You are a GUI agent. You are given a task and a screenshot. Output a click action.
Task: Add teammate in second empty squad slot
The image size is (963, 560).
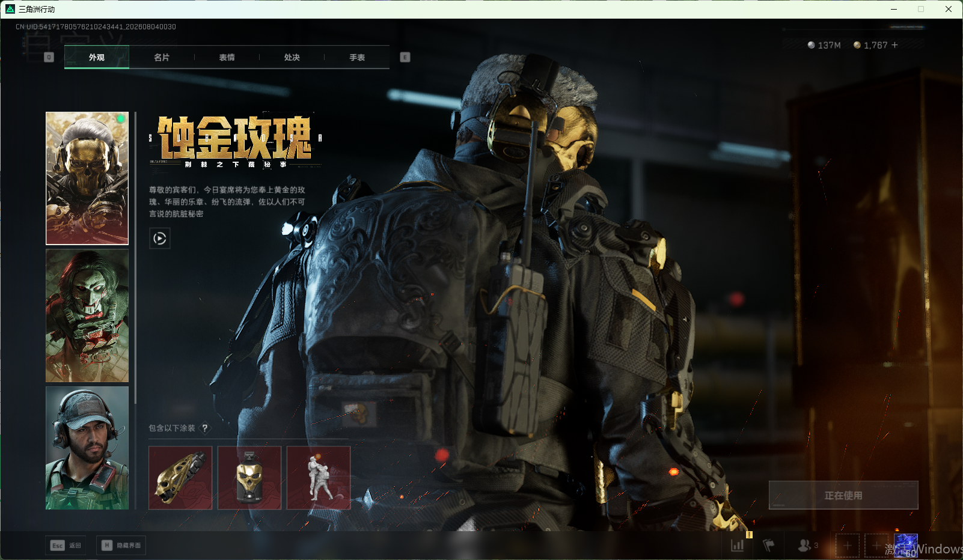[876, 546]
